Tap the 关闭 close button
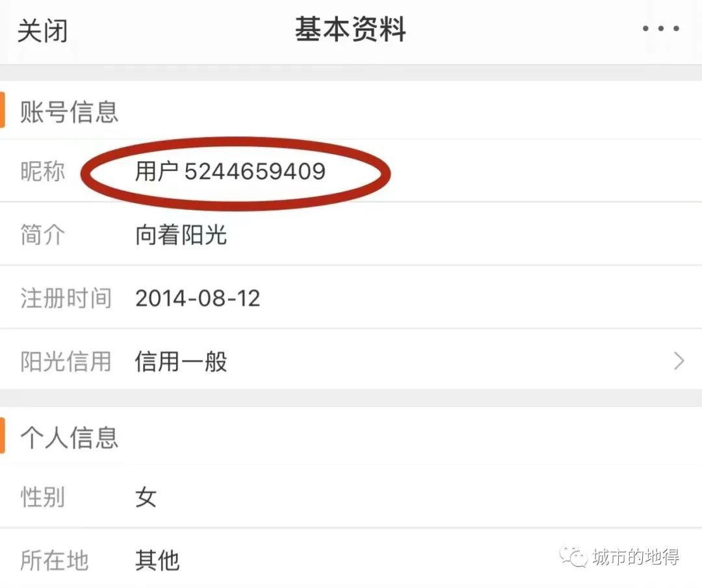Image resolution: width=702 pixels, height=588 pixels. coord(42,31)
